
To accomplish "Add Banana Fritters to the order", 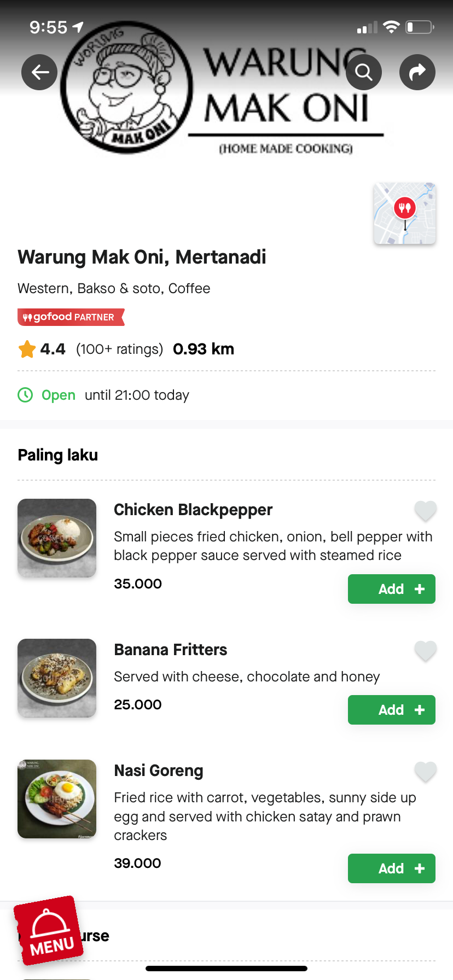I will [x=392, y=710].
